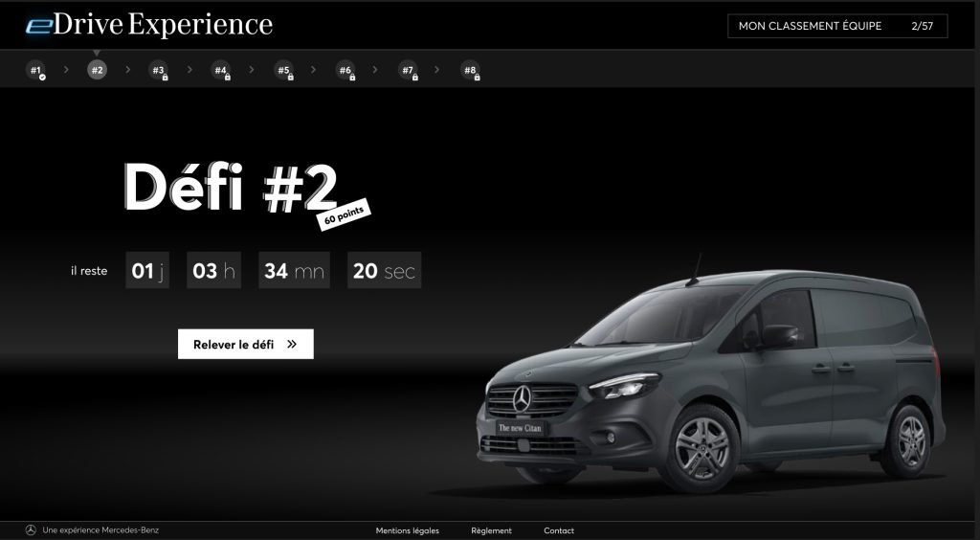
Task: Switch to the current #2 challenge step
Action: point(97,70)
